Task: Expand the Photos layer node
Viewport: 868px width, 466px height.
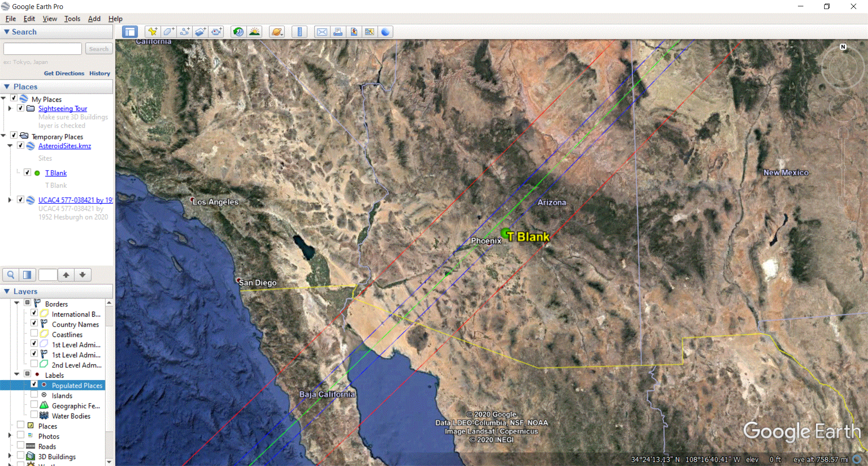Action: click(x=10, y=435)
